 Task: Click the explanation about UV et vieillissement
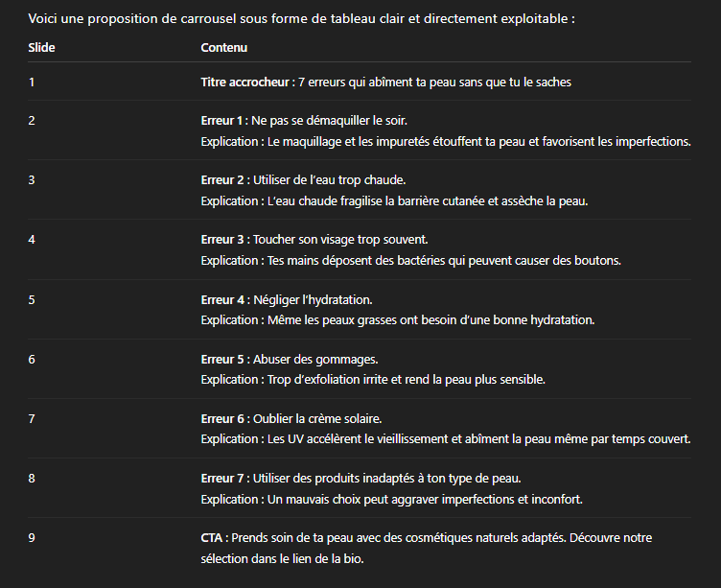(x=445, y=439)
